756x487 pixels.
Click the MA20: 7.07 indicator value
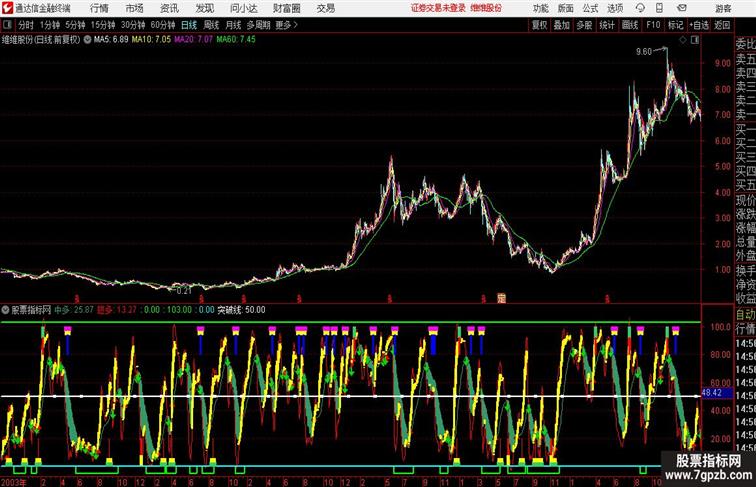click(x=193, y=40)
